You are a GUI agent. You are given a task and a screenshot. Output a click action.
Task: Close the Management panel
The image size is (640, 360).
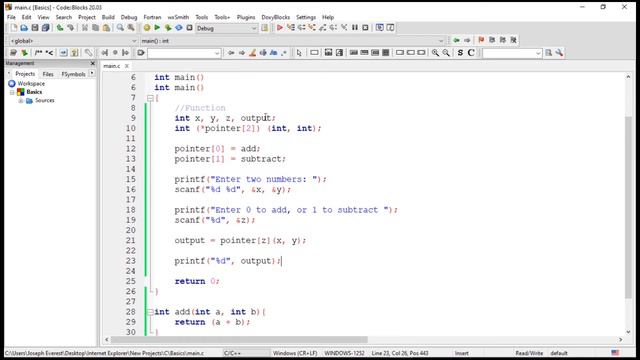(93, 63)
